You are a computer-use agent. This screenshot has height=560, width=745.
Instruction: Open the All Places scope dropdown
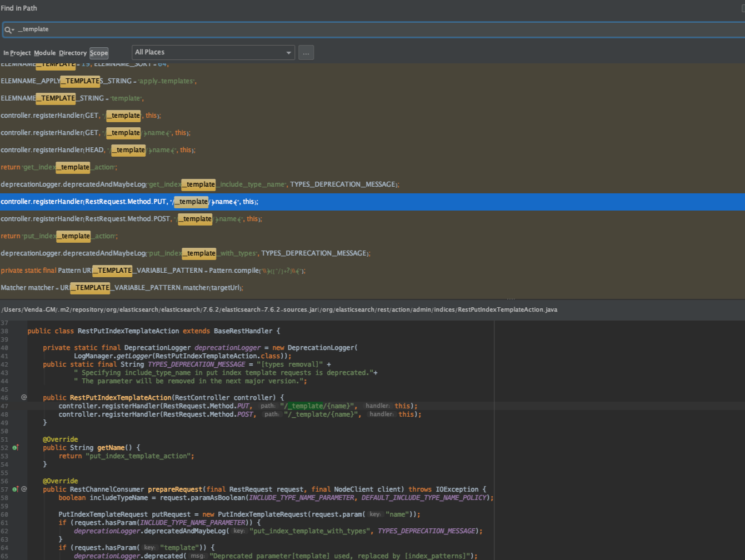tap(208, 52)
